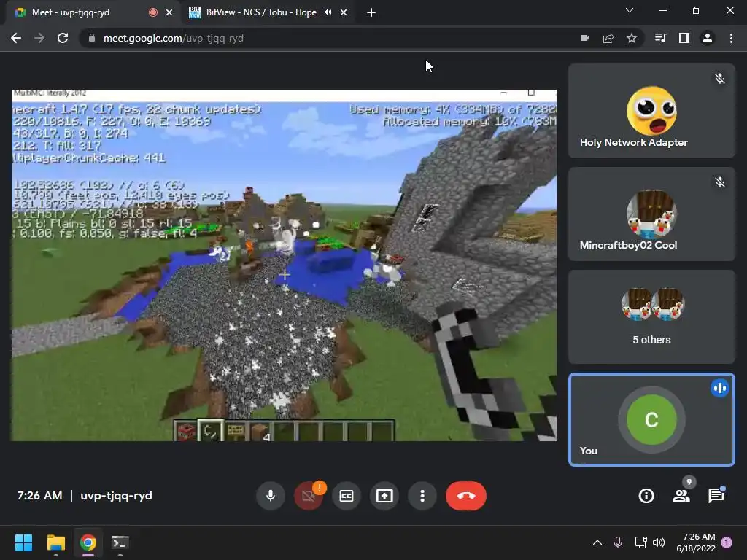Screen dimensions: 747x560
Task: Start presenting your screen
Action: pos(384,496)
